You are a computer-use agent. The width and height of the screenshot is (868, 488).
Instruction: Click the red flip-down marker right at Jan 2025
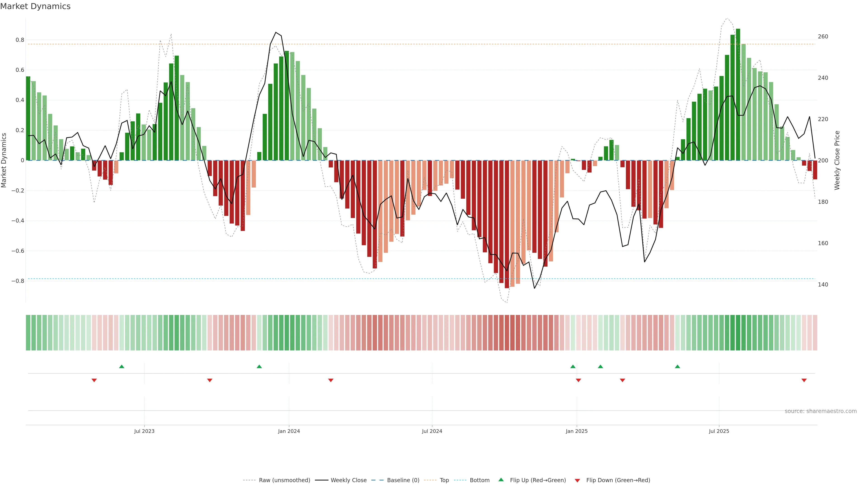point(578,380)
